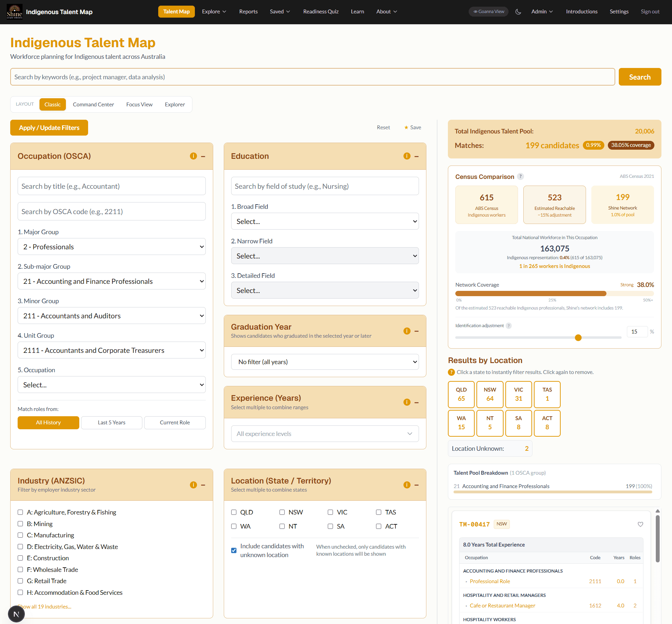The height and width of the screenshot is (624, 672).
Task: Click Apply / Update Filters
Action: coord(49,127)
